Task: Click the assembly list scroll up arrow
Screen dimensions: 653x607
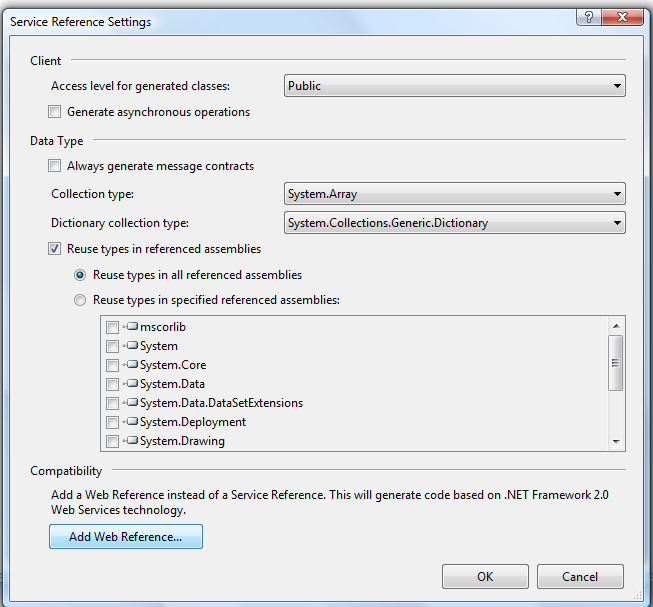Action: [x=616, y=326]
